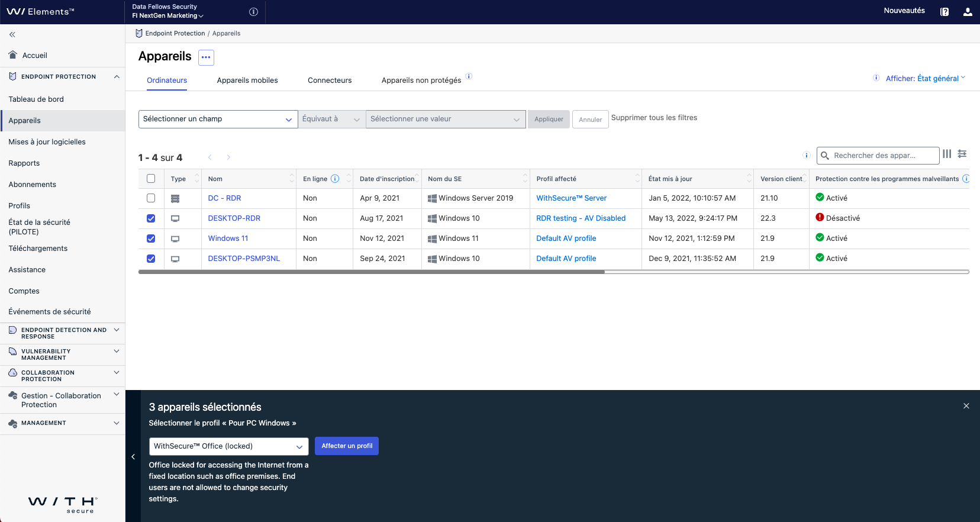Screen dimensions: 980x522
Task: Sort by the Nom column header
Action: (249, 179)
